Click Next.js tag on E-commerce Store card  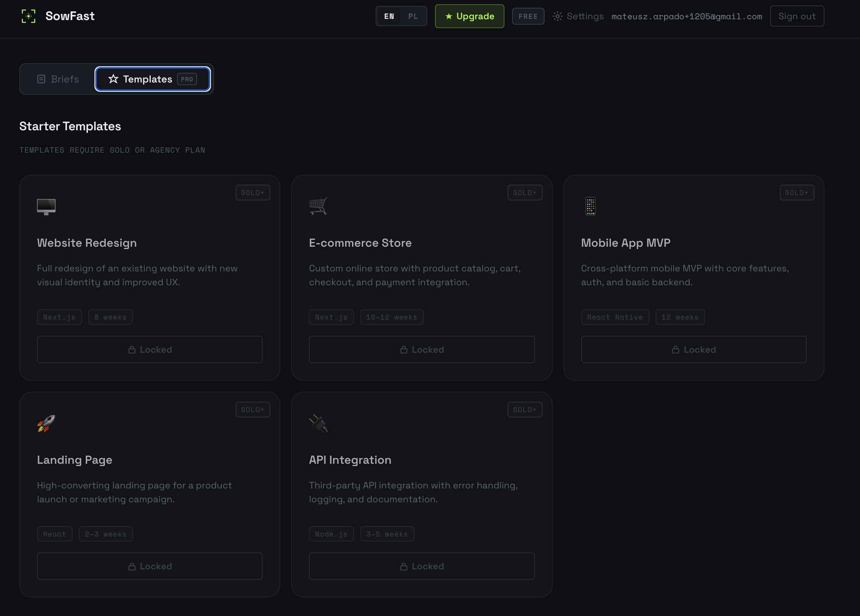[331, 317]
